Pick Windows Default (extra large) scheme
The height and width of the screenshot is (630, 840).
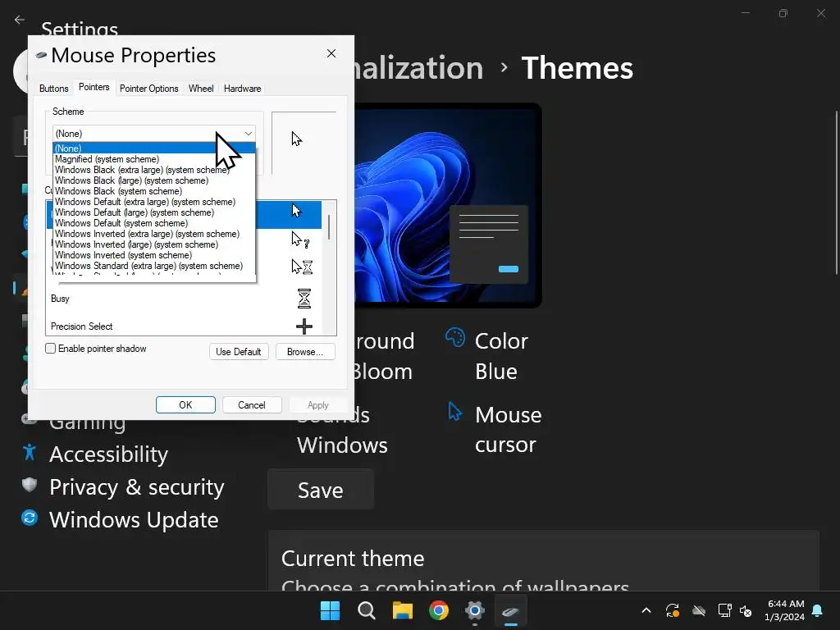click(153, 202)
